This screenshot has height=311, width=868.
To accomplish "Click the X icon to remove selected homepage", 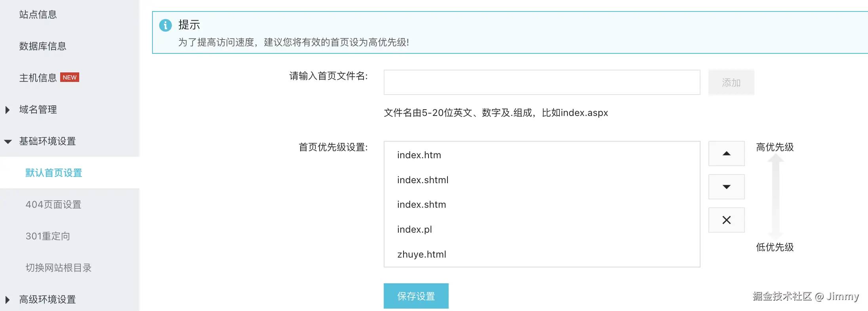I will [726, 220].
